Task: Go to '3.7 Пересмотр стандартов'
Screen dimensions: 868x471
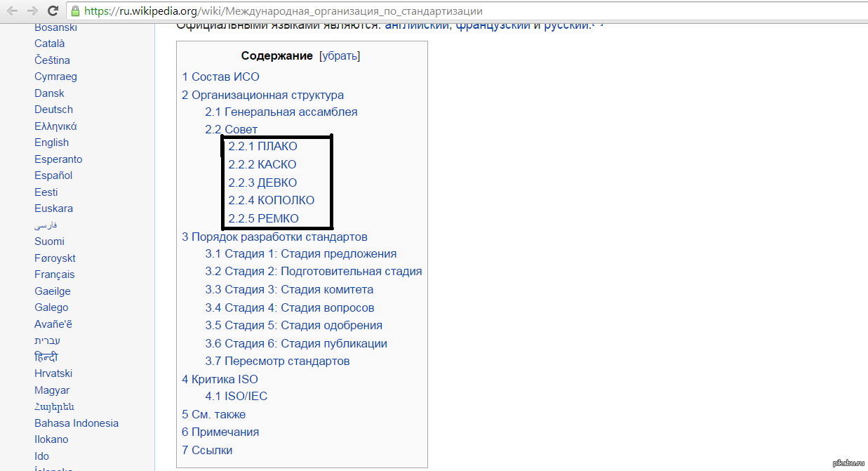Action: click(277, 361)
